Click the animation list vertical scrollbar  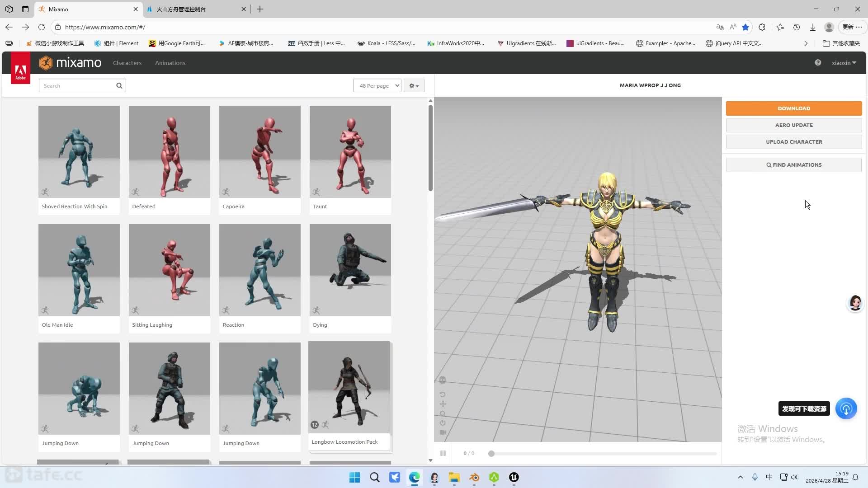(x=430, y=148)
